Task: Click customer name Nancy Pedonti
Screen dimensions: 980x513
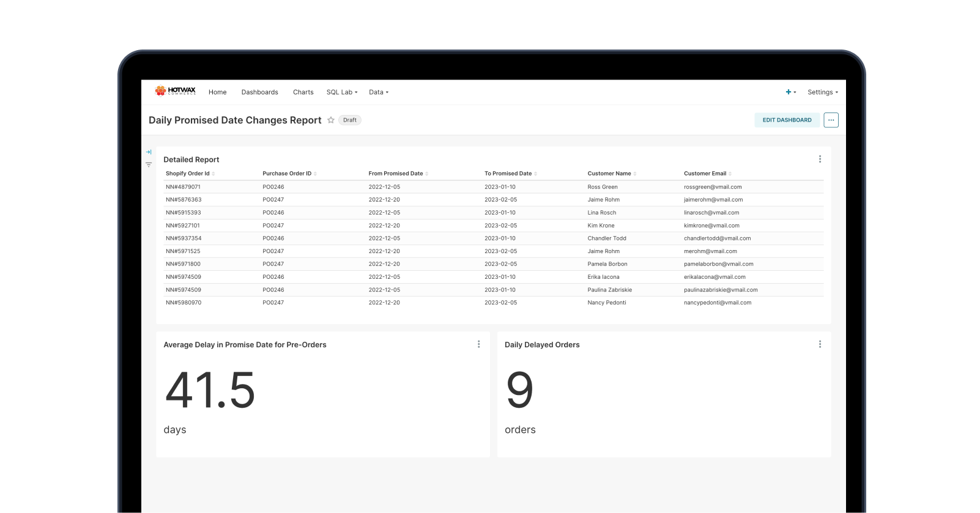Action: [607, 303]
